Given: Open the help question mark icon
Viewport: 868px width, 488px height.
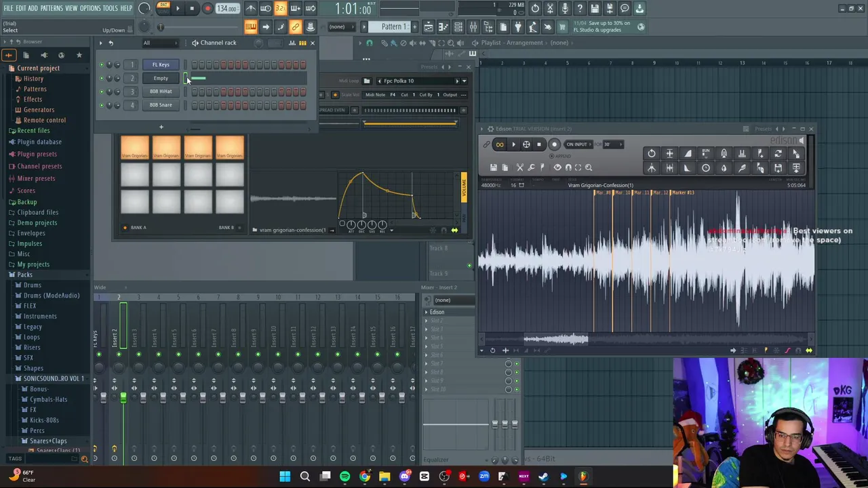Looking at the screenshot, I should tap(580, 9).
